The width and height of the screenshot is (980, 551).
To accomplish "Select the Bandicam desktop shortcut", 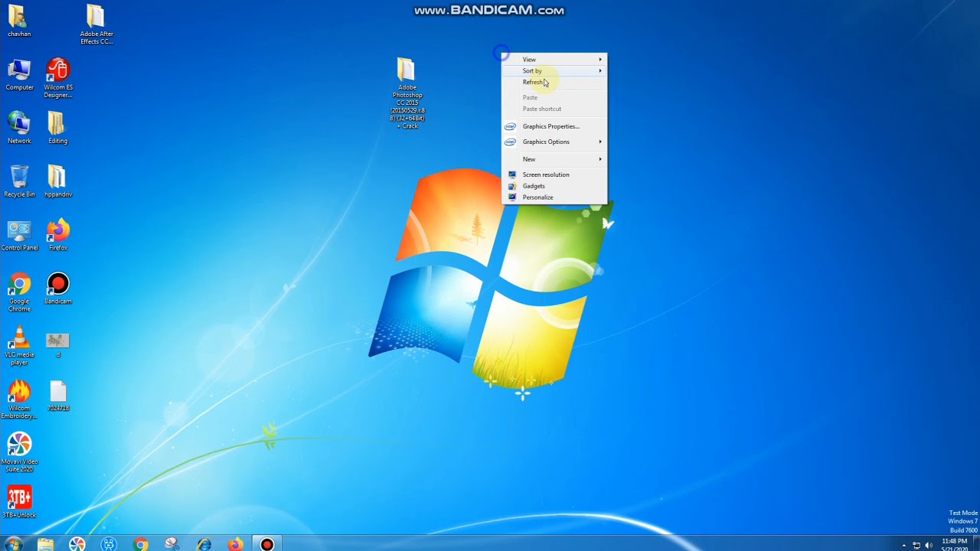I will [57, 289].
